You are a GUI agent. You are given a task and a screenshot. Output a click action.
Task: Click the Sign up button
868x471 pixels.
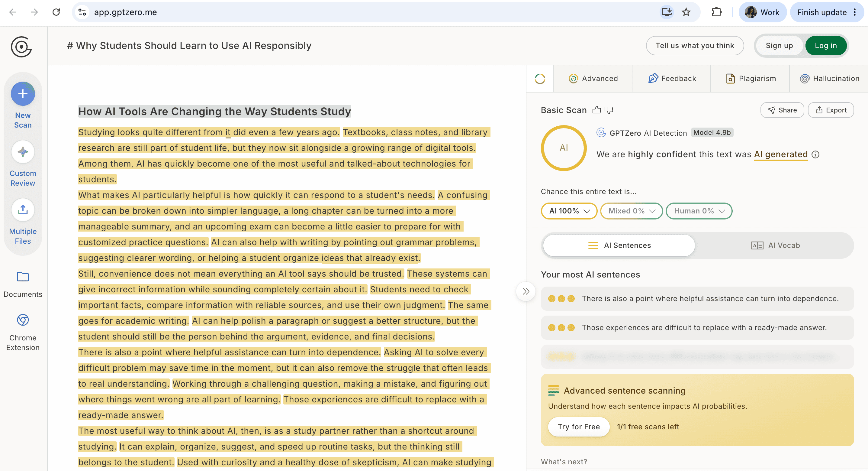pyautogui.click(x=780, y=46)
